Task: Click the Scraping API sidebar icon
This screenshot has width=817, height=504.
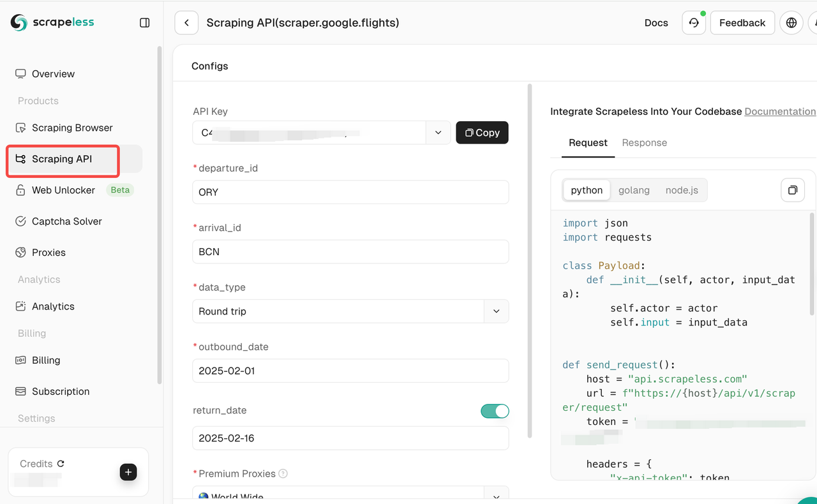Action: tap(20, 159)
